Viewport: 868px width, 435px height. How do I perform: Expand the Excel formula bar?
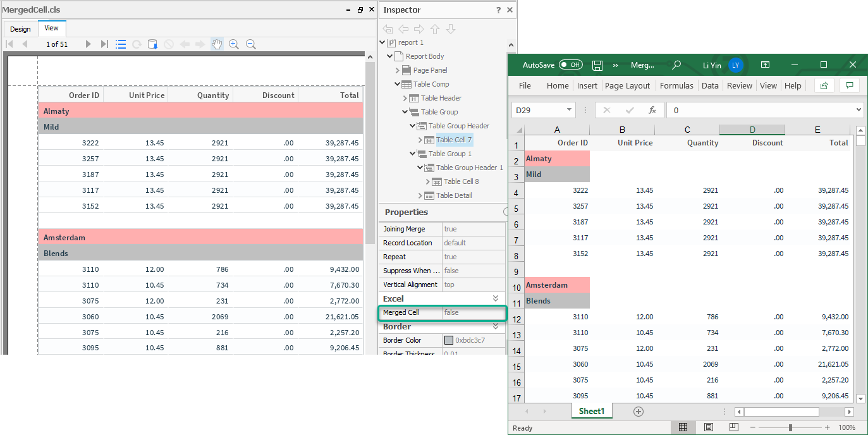point(859,110)
